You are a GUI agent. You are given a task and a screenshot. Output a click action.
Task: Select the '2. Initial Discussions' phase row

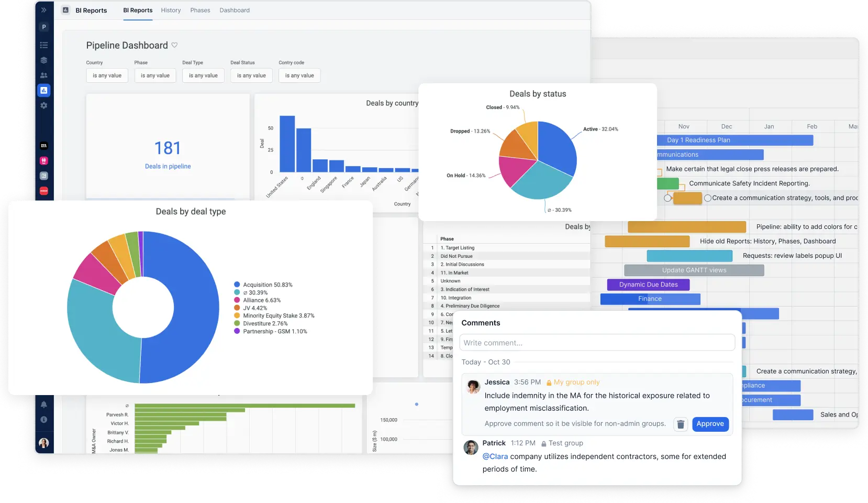pyautogui.click(x=507, y=265)
